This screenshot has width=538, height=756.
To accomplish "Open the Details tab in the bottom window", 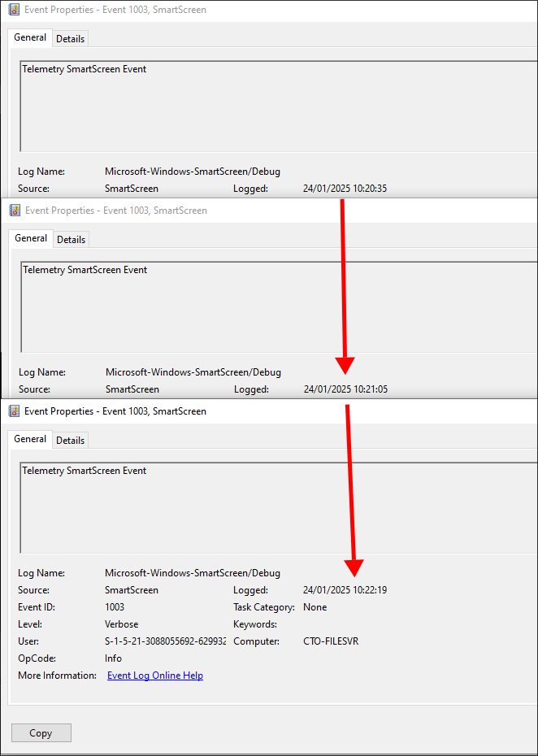I will click(71, 441).
